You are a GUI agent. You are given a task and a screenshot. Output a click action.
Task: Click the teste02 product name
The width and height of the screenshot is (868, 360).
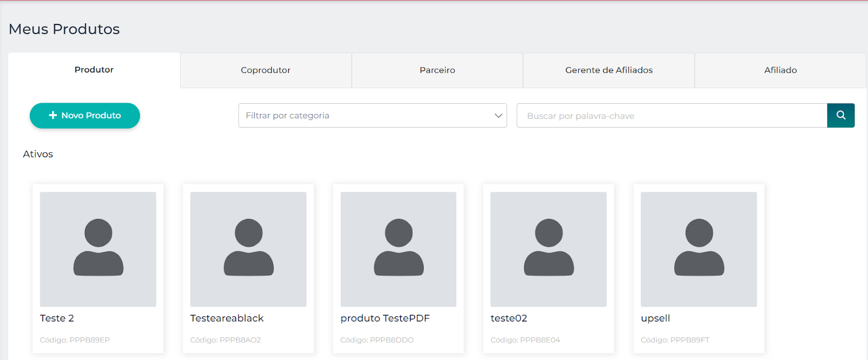(x=509, y=318)
